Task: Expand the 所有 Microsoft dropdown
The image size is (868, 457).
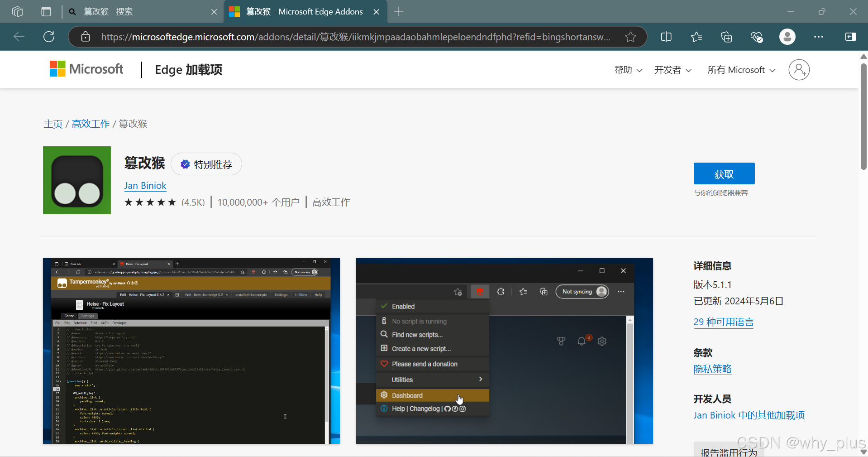Action: (741, 70)
